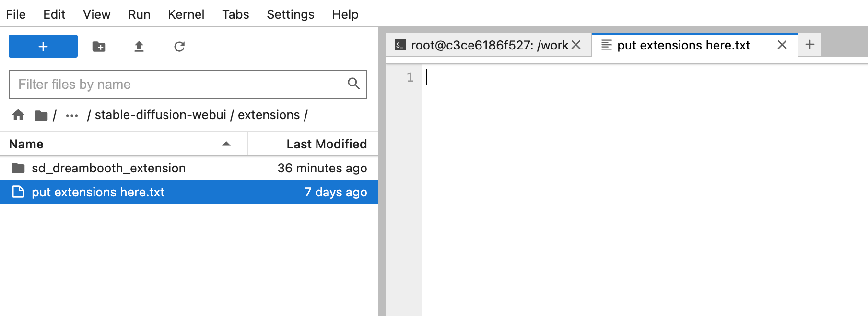Navigate to stable-diffusion-webui in the breadcrumb
Screen dimensions: 868x316
(162, 115)
